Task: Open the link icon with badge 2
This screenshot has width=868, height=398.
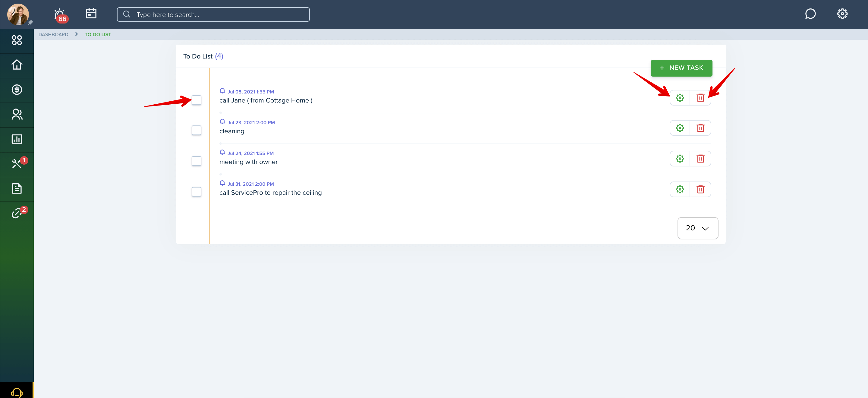Action: [x=17, y=213]
